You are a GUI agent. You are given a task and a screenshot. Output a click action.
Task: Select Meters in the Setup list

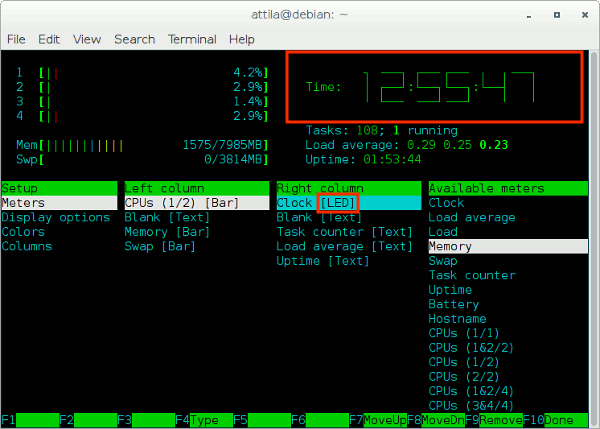(59, 203)
